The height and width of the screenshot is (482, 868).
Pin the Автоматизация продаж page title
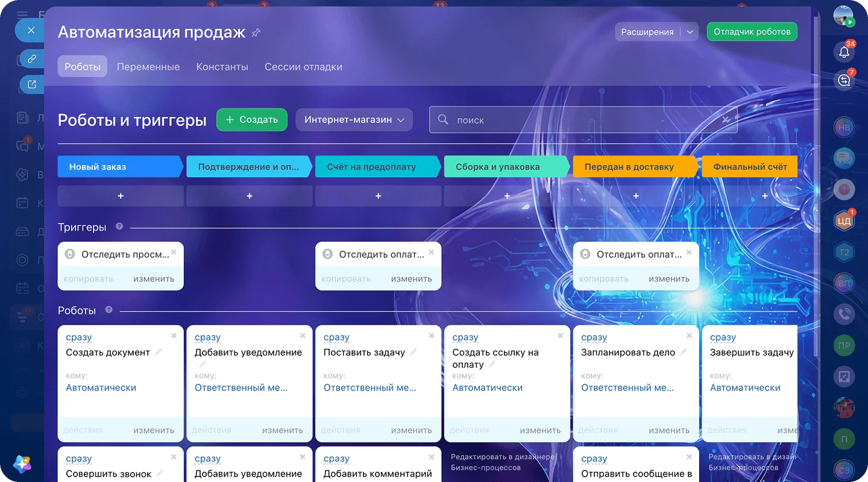point(256,33)
